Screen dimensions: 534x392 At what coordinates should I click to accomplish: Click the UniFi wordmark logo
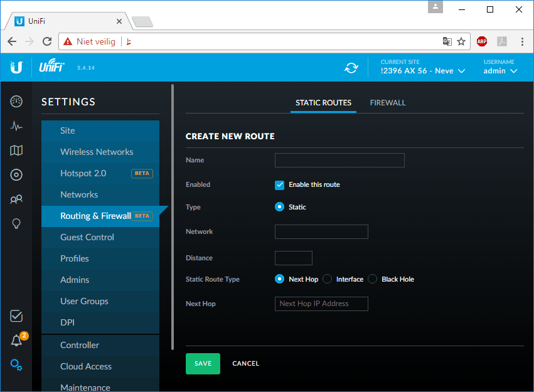pos(51,65)
